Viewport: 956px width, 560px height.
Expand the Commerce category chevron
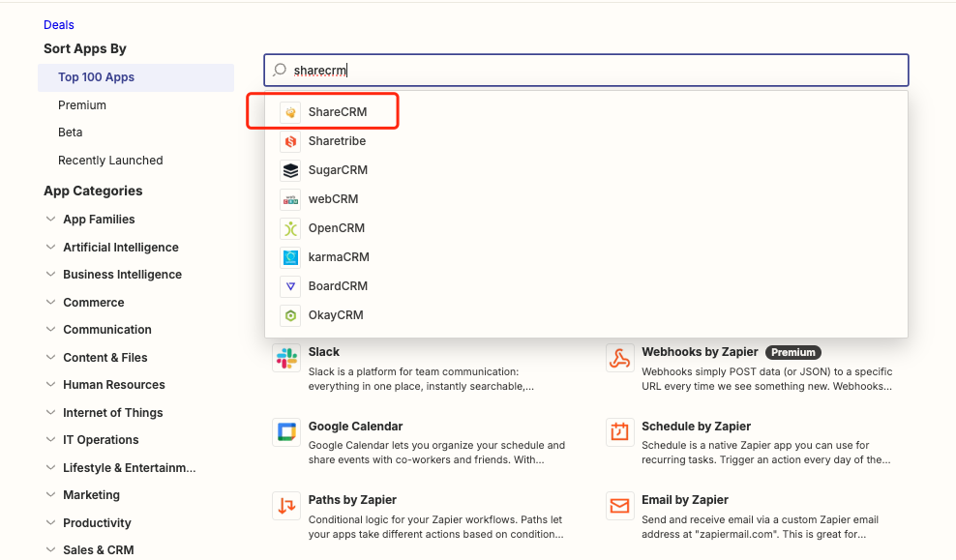(x=50, y=302)
